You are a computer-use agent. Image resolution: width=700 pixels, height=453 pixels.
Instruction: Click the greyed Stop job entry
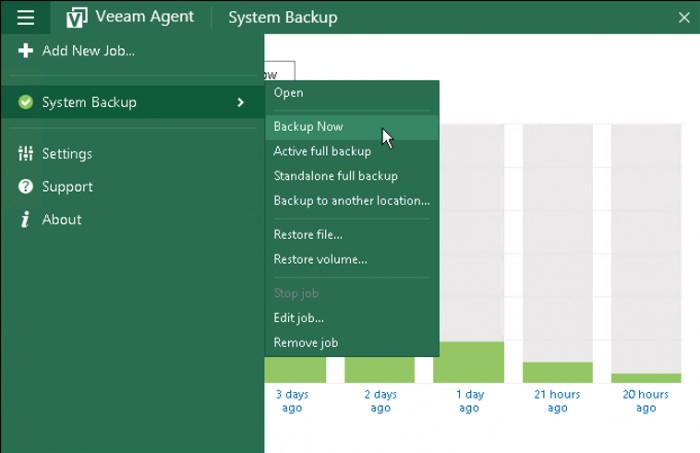tap(352, 293)
